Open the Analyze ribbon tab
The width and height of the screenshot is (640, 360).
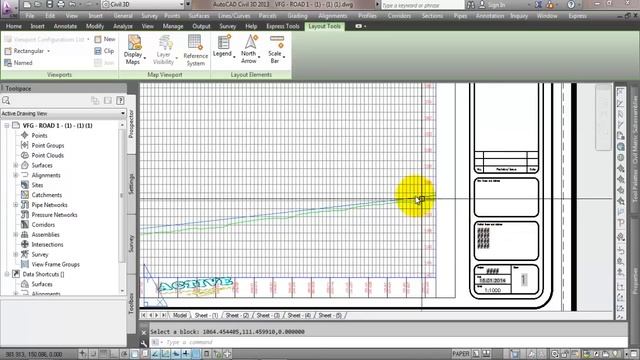[122, 26]
